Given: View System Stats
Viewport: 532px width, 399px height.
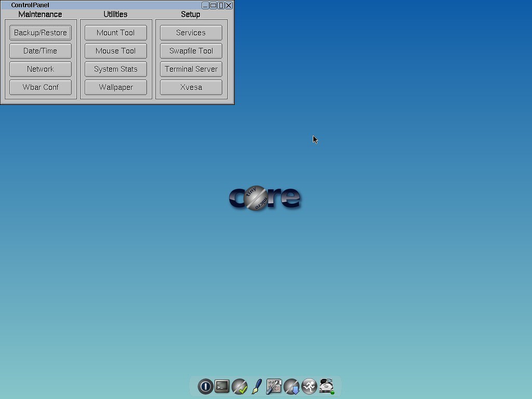Looking at the screenshot, I should (116, 69).
